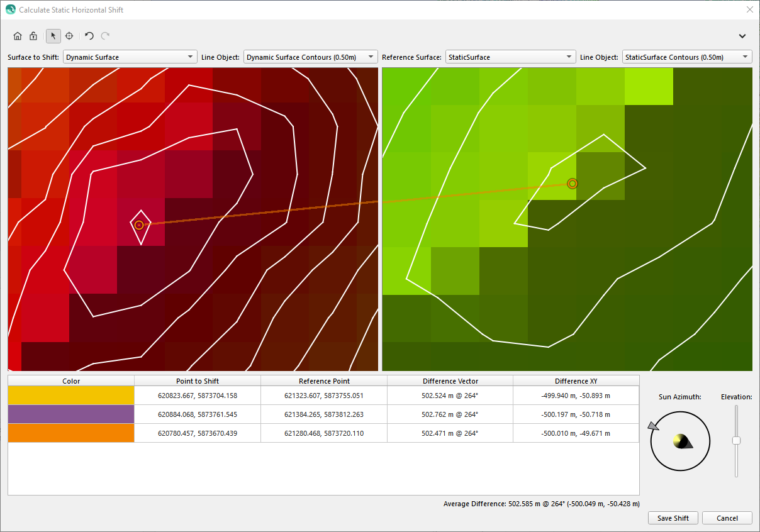Screen dimensions: 760x532
Task: Click the application logo in title bar
Action: [10, 10]
